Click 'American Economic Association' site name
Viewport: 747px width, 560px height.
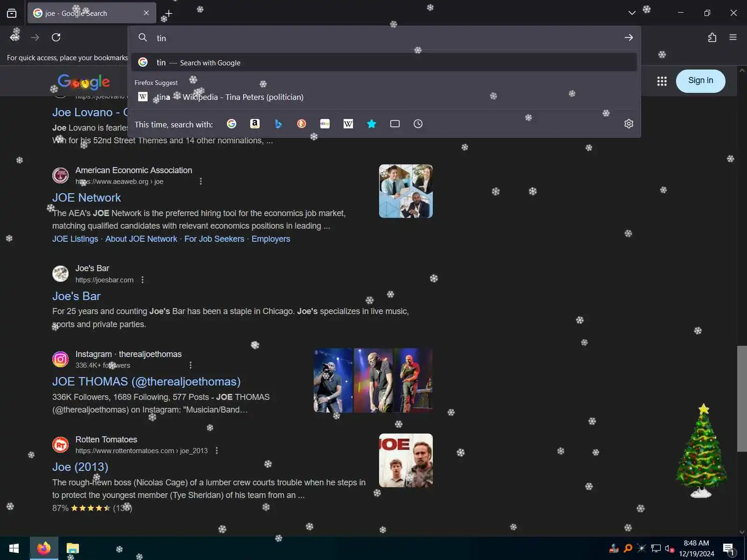[134, 170]
